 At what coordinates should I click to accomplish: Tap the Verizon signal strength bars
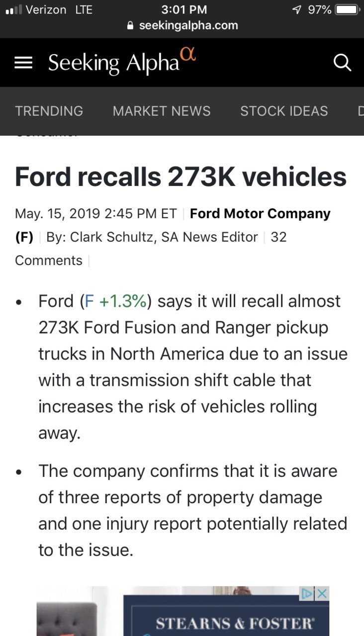pos(13,9)
